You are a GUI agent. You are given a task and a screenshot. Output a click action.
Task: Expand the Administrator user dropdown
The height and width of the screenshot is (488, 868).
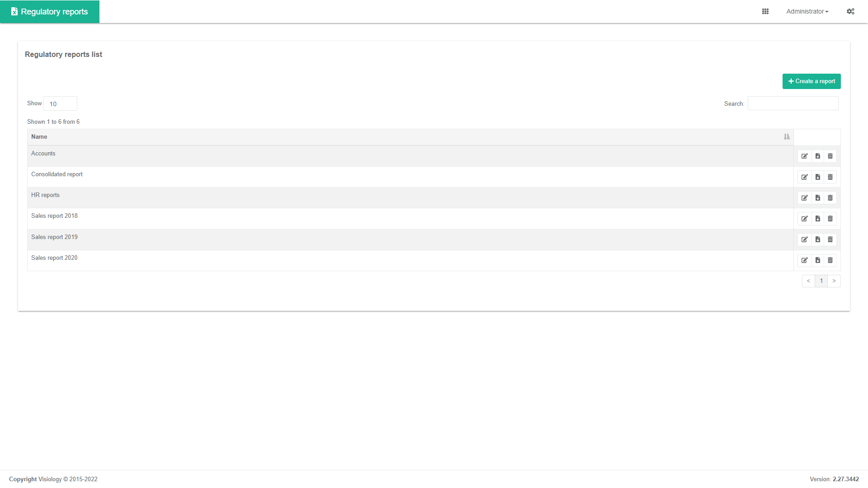coord(807,11)
